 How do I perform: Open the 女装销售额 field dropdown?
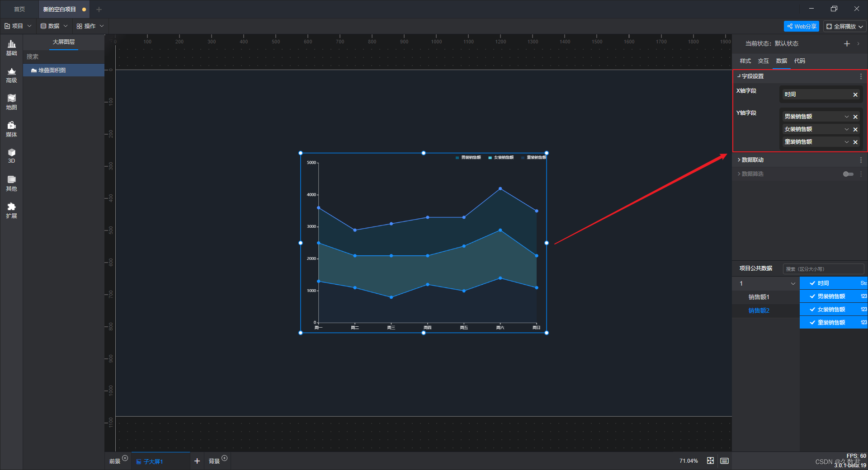[x=847, y=129]
